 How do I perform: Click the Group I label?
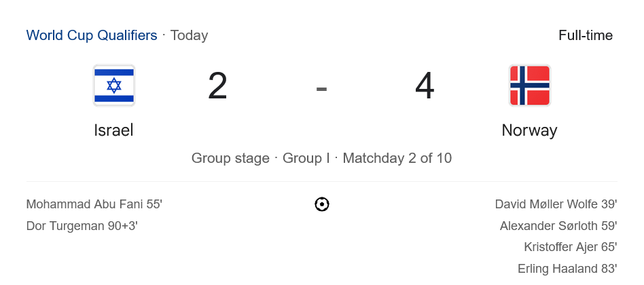click(306, 158)
